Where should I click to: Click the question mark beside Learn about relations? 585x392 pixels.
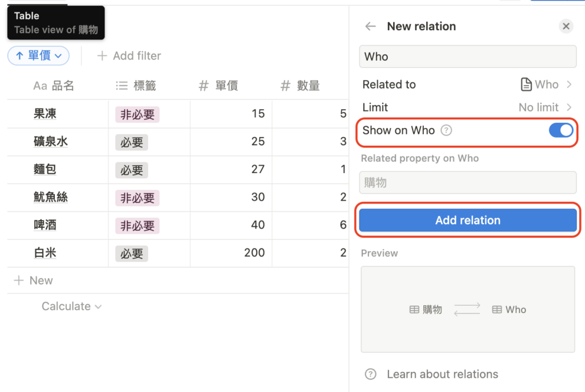click(370, 374)
